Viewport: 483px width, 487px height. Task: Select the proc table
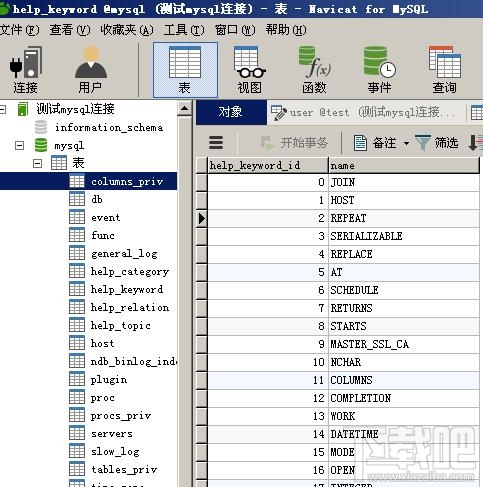pos(103,398)
